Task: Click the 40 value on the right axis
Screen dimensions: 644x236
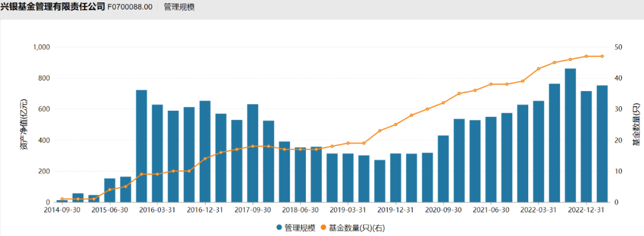Action: pos(618,79)
